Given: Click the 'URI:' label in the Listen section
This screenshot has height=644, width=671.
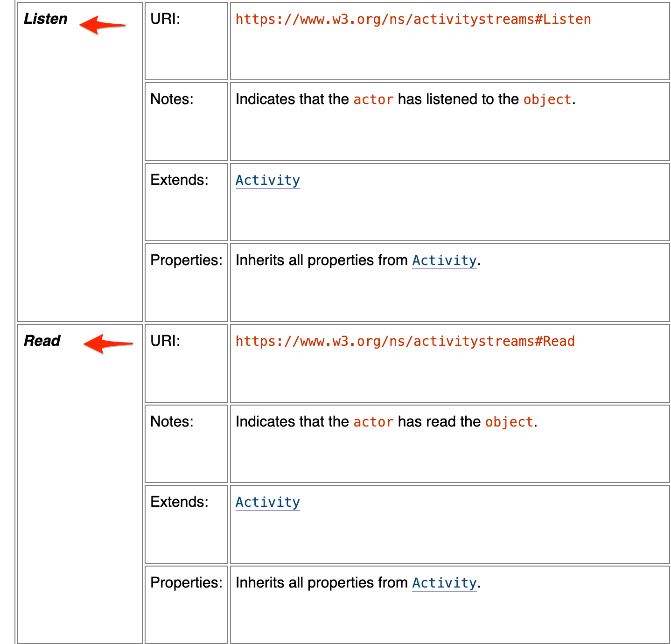Looking at the screenshot, I should click(x=165, y=19).
